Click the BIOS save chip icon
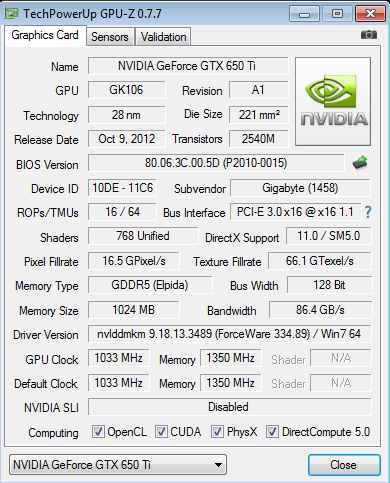Image resolution: width=390 pixels, height=483 pixels. (x=360, y=163)
